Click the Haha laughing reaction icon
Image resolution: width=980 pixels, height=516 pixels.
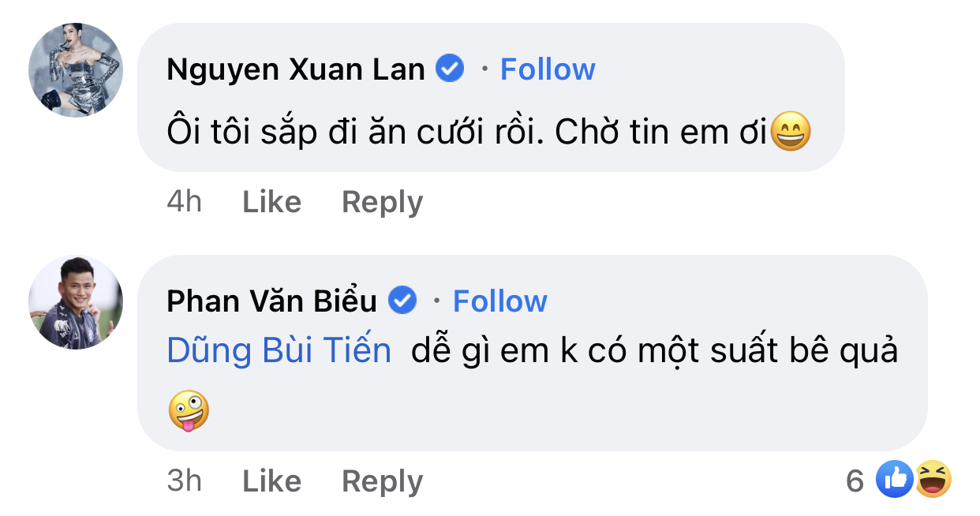point(933,479)
